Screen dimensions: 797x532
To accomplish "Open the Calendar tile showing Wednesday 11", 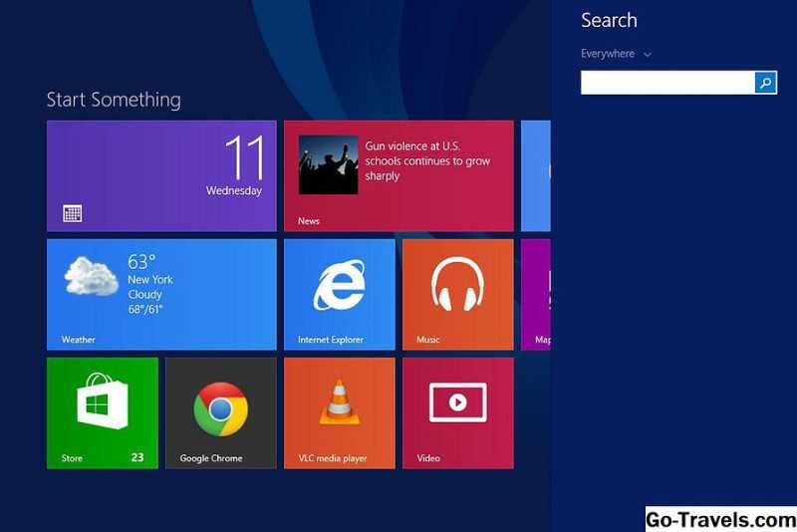I will click(x=161, y=175).
